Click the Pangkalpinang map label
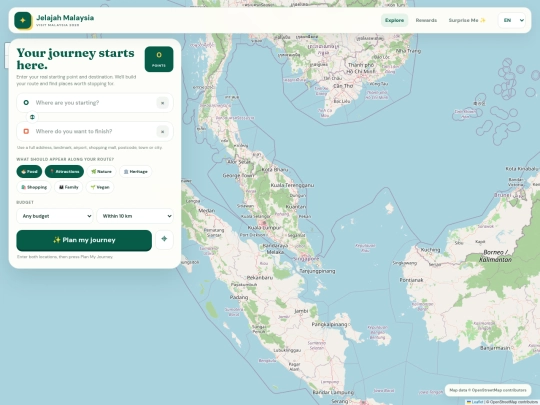 [x=329, y=324]
